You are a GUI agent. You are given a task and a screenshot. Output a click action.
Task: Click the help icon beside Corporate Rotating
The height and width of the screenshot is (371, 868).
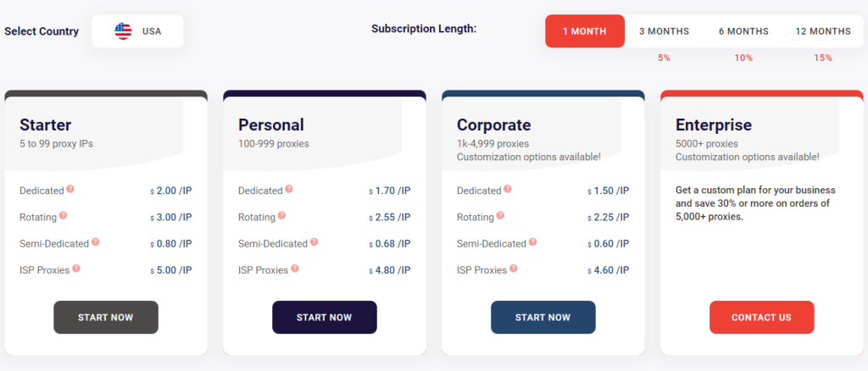coord(501,215)
